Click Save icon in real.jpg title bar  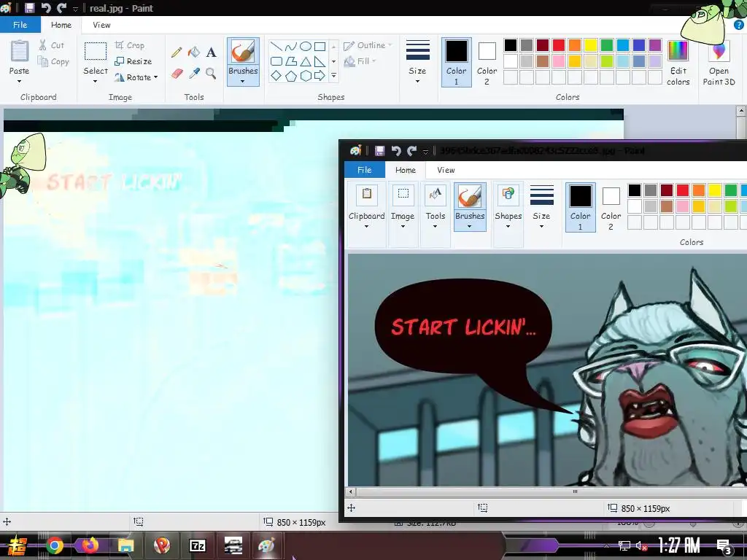point(29,8)
